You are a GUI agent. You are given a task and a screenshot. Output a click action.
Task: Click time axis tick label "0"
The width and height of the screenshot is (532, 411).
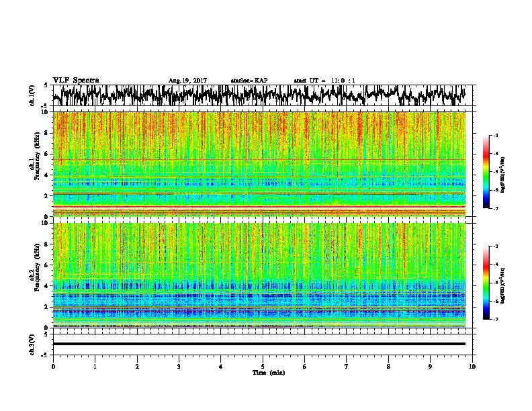pyautogui.click(x=53, y=367)
